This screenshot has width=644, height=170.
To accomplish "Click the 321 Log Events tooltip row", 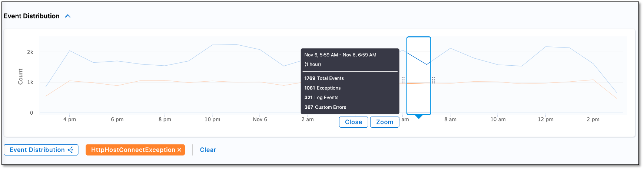I will pos(321,98).
